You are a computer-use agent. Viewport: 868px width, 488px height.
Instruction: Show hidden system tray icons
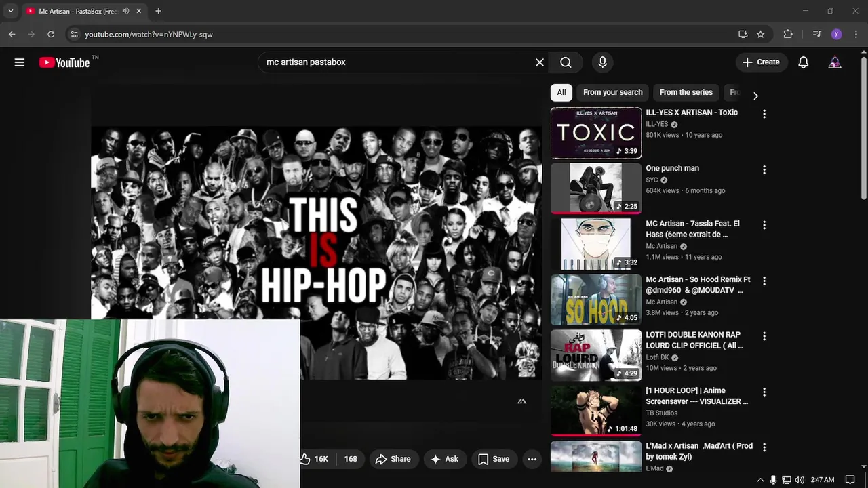point(760,480)
